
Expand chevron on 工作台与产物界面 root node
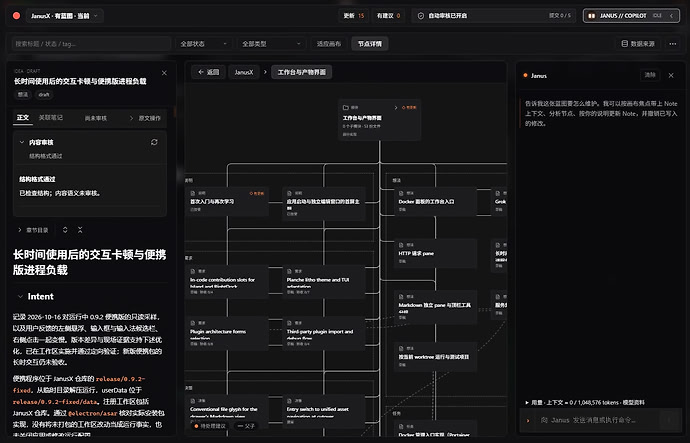point(396,107)
